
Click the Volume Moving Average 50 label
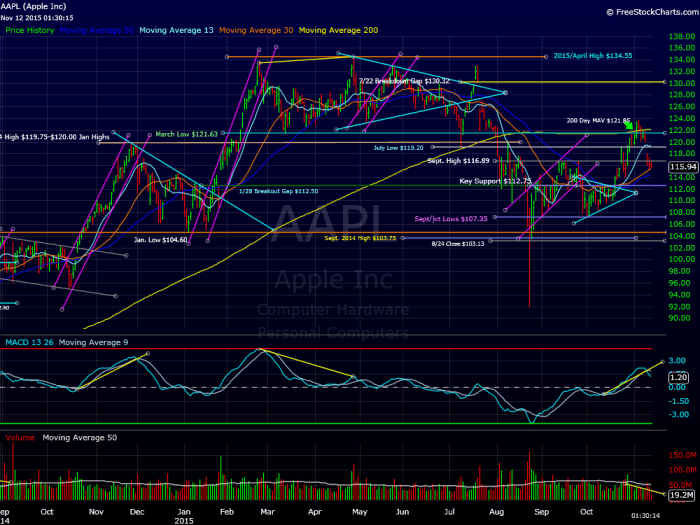click(x=79, y=438)
